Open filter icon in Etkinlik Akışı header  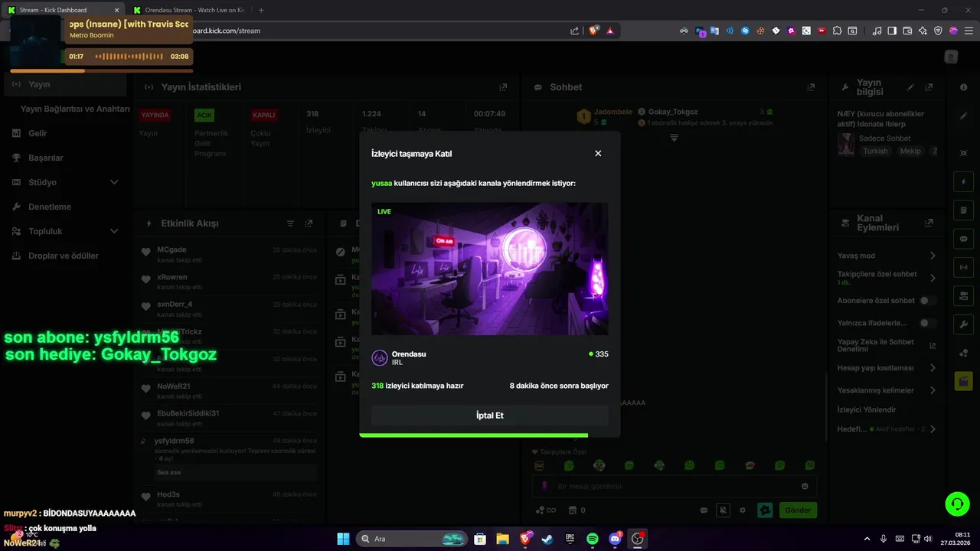(x=290, y=223)
